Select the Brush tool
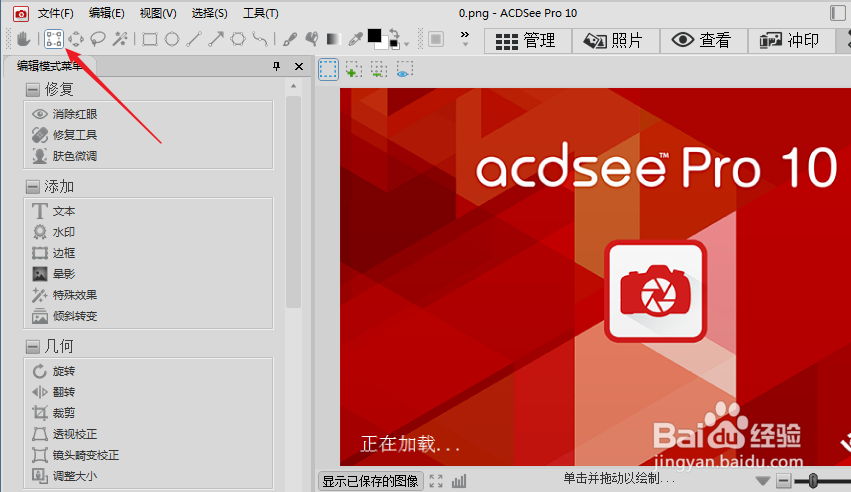 290,39
